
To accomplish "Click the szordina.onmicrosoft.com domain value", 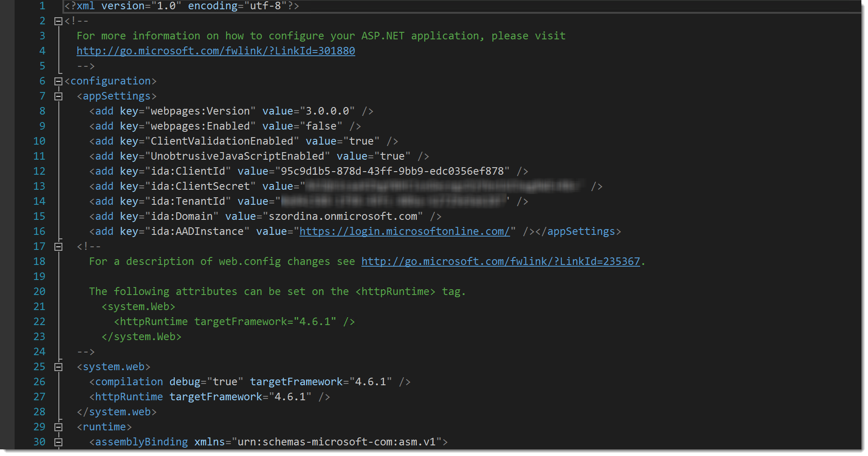I will (343, 216).
